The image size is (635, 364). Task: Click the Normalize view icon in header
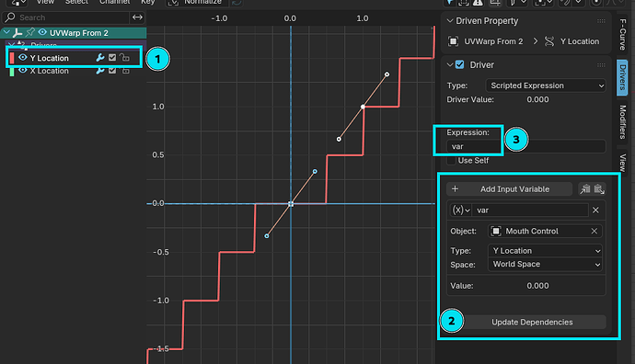(x=173, y=3)
